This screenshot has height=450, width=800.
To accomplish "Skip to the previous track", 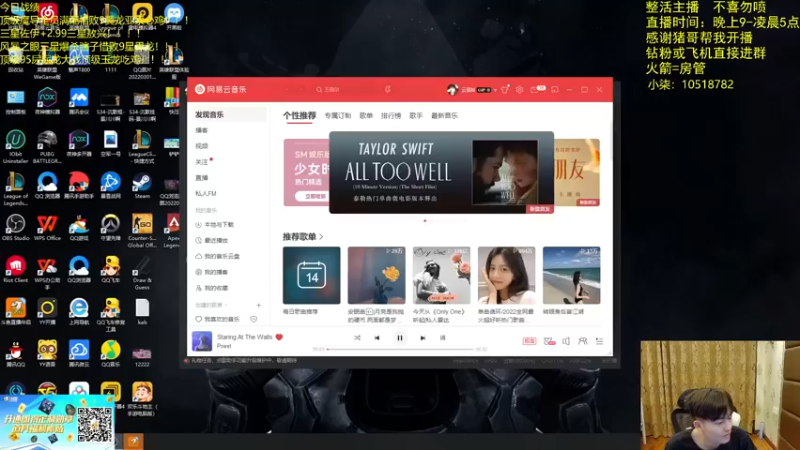I will click(377, 338).
